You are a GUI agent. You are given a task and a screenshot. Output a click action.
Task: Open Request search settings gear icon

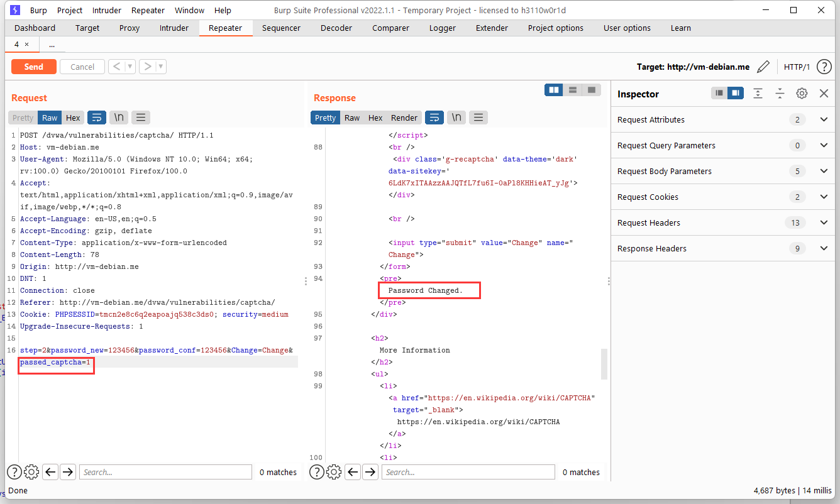[31, 472]
